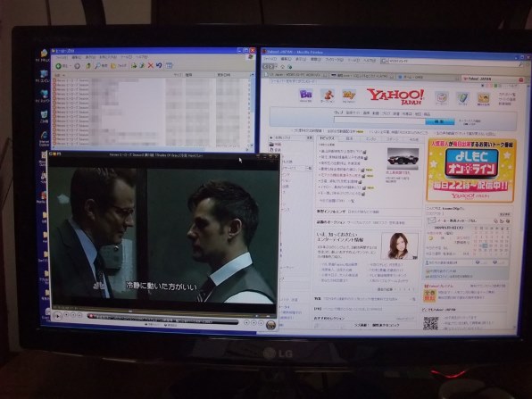Viewport: 532px width, 399px height.
Task: Open the Edit (編集) menu in Explorer
Action: click(77, 58)
